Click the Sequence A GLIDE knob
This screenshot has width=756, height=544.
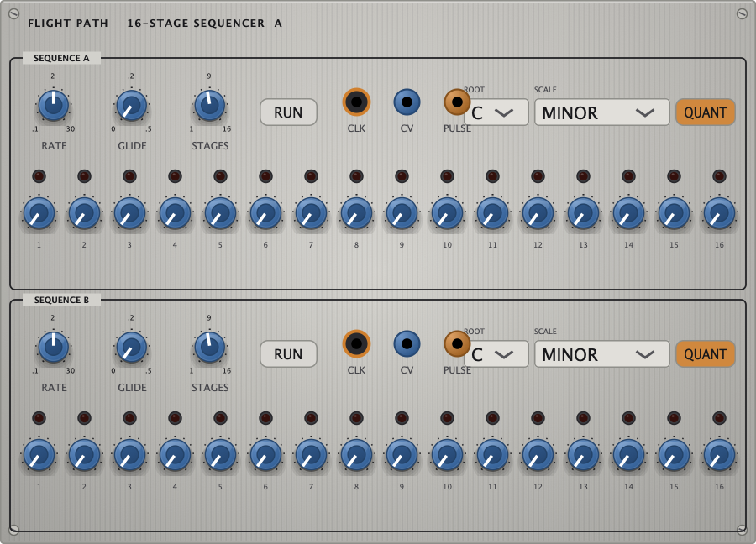click(x=132, y=105)
